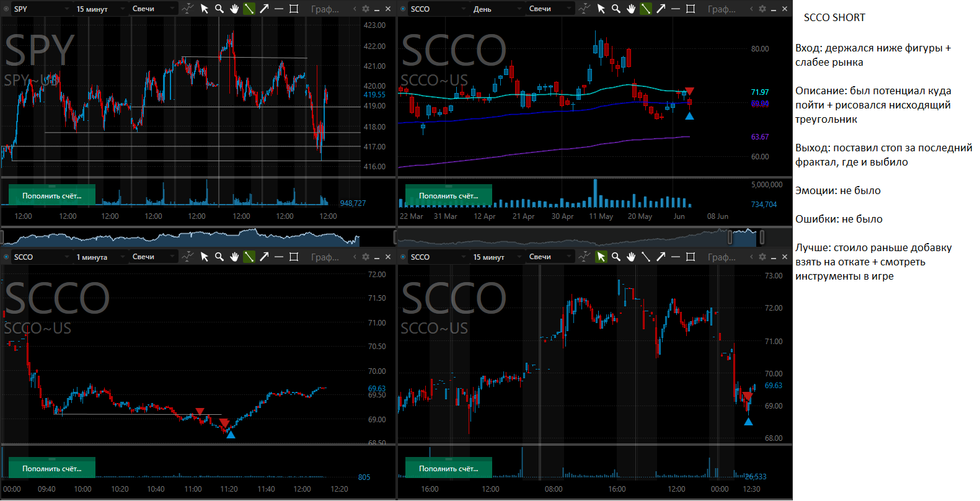Click 'Пополнить счёт...' in SCCO 1-minute chart
This screenshot has width=980, height=501.
point(52,468)
